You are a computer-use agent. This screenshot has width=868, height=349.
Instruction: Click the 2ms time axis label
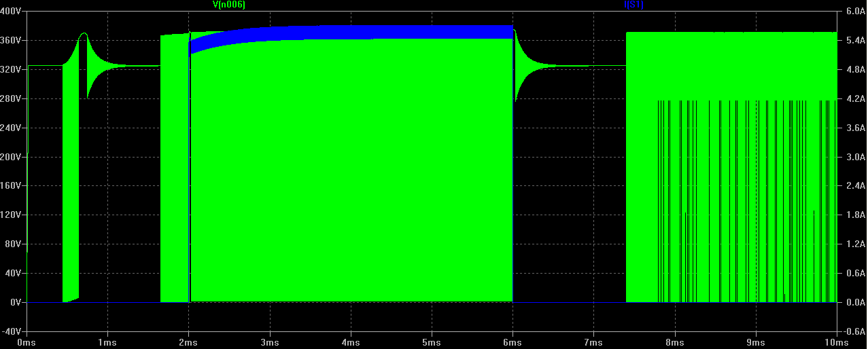coord(189,342)
